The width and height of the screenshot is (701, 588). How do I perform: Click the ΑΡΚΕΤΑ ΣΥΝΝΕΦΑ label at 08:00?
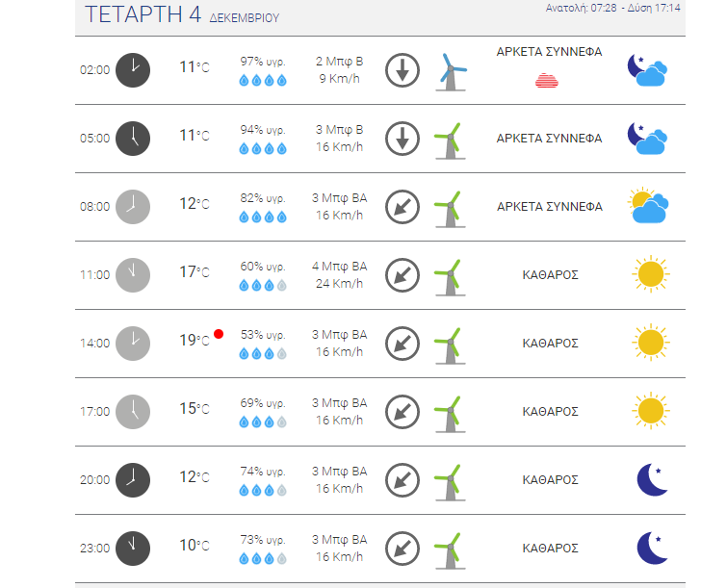click(x=550, y=206)
